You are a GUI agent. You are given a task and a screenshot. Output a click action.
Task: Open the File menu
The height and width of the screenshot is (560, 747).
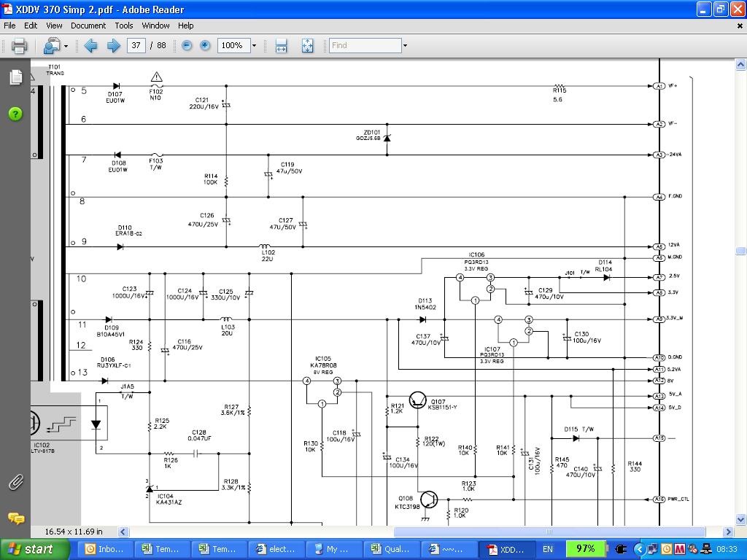(x=9, y=26)
